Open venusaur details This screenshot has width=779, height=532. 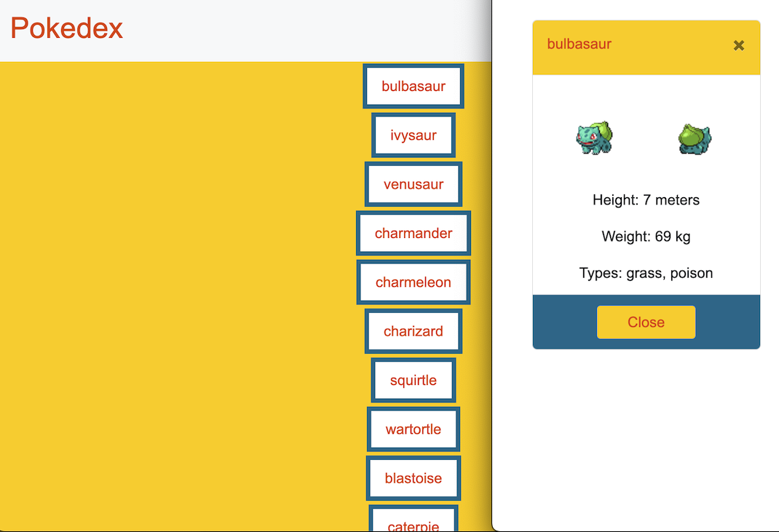414,184
